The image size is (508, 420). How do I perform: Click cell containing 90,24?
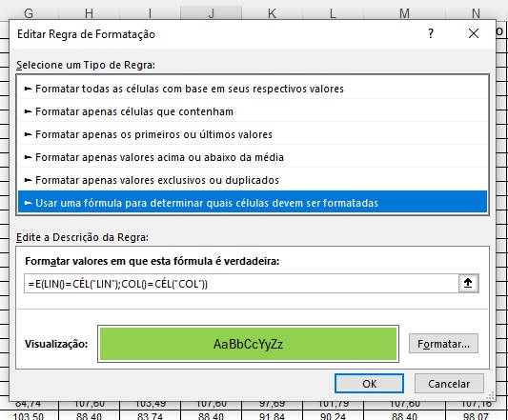pos(333,415)
